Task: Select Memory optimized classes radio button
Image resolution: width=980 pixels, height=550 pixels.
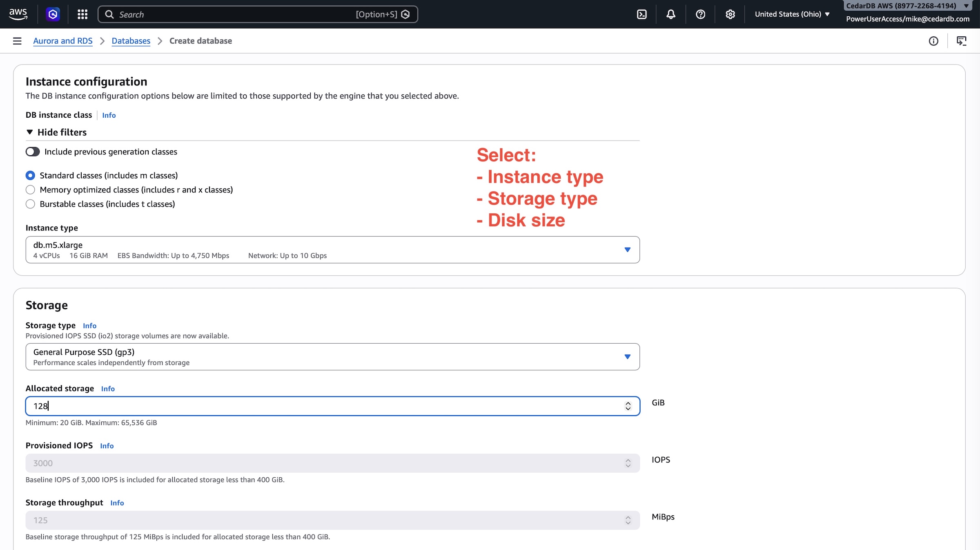Action: click(x=30, y=190)
